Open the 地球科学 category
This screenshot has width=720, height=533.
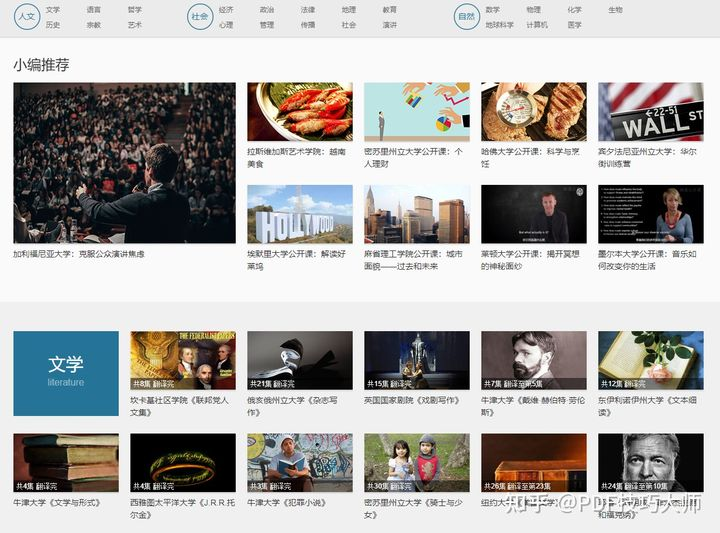pyautogui.click(x=499, y=25)
